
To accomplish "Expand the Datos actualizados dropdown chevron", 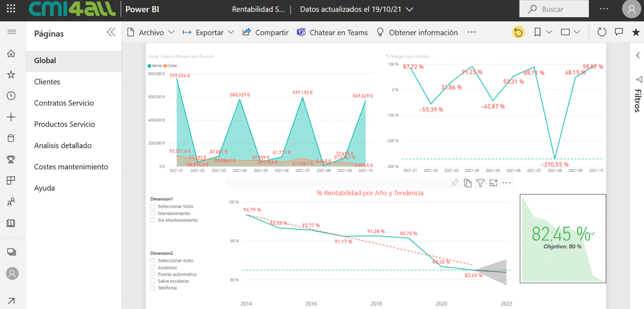I will pos(410,9).
